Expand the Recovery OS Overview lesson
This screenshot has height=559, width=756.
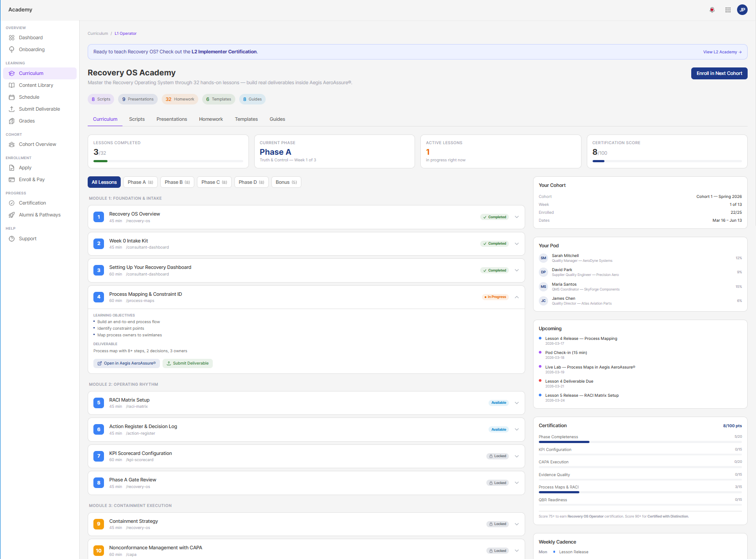point(517,217)
